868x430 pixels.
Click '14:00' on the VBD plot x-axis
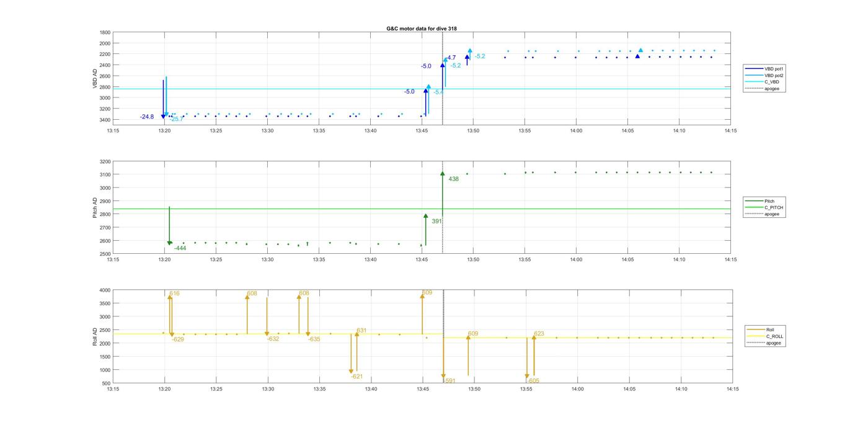pyautogui.click(x=576, y=130)
